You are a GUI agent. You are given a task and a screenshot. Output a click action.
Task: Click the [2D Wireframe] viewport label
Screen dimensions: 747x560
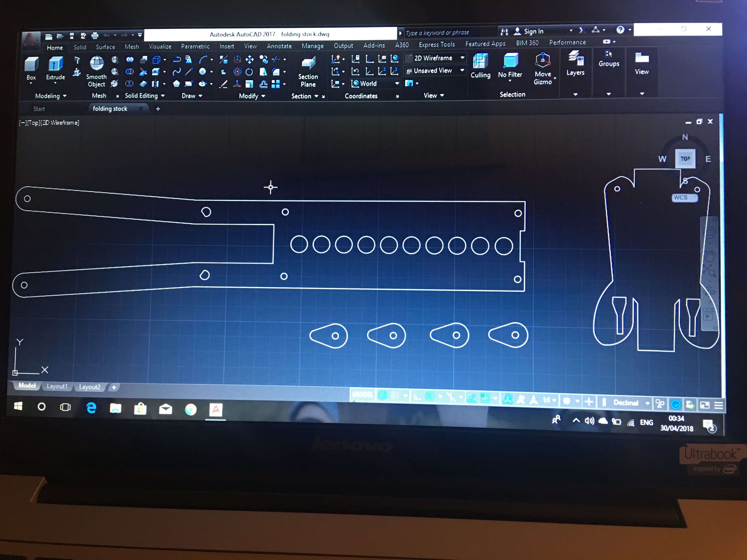pos(60,123)
